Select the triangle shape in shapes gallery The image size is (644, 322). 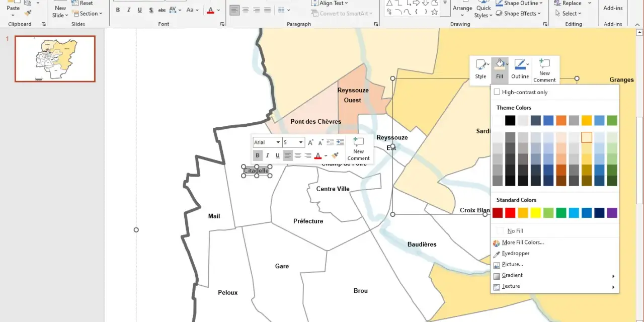tap(389, 3)
